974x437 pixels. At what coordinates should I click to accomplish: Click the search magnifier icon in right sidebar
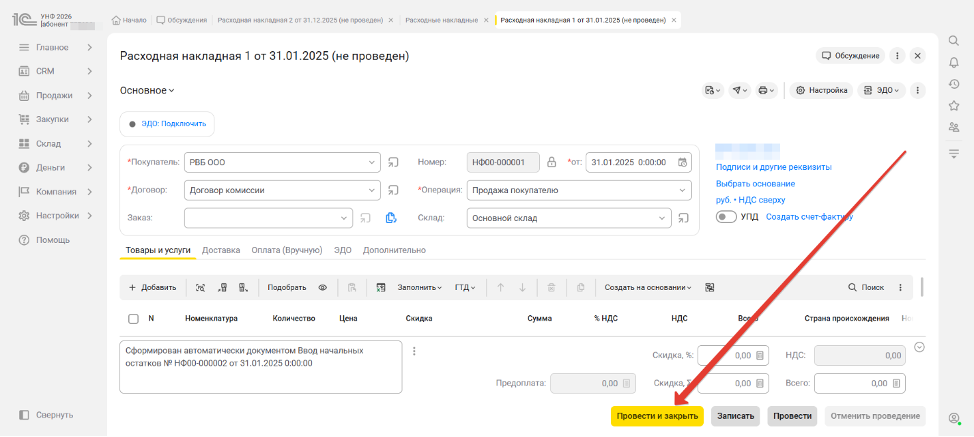coord(953,41)
